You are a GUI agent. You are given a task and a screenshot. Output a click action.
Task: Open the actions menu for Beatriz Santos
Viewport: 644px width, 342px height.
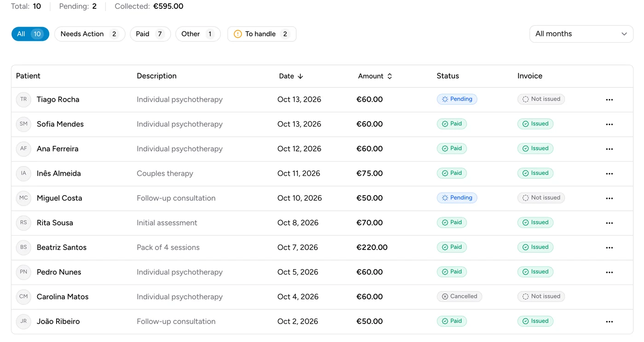click(609, 248)
